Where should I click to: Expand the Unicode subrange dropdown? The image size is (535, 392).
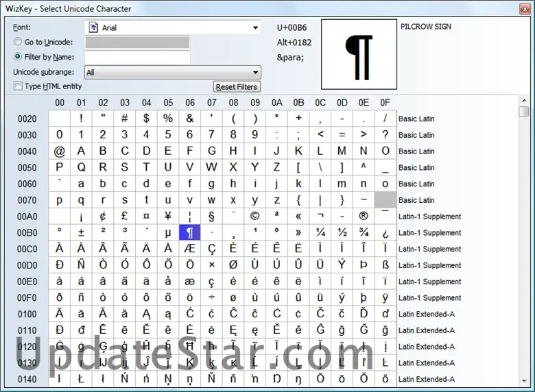173,72
